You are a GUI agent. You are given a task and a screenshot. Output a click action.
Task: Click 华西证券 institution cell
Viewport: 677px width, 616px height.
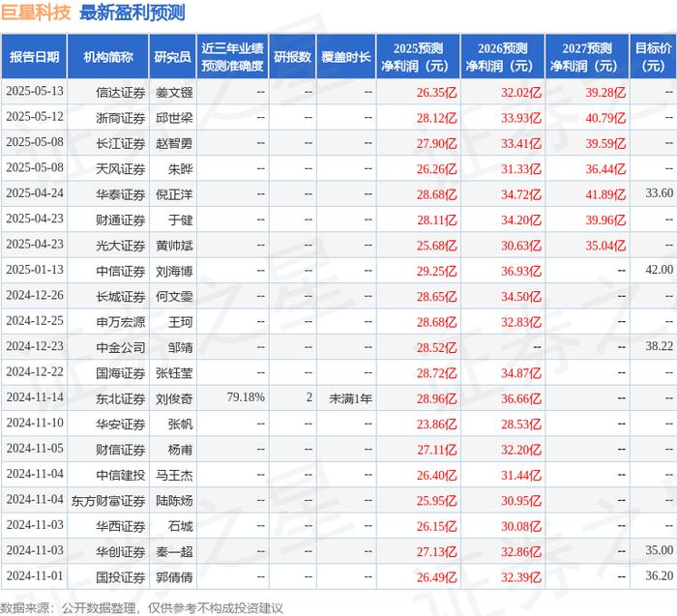pyautogui.click(x=121, y=526)
